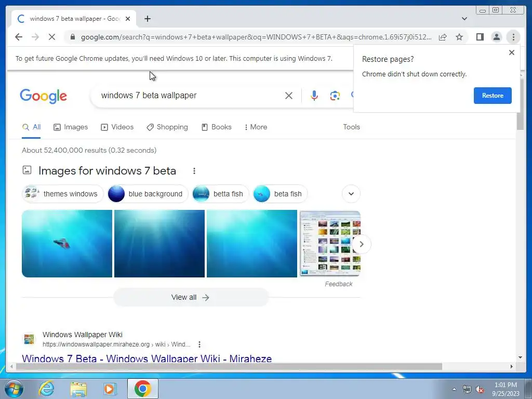This screenshot has height=399, width=532.
Task: Expand more image filter chips
Action: click(351, 194)
